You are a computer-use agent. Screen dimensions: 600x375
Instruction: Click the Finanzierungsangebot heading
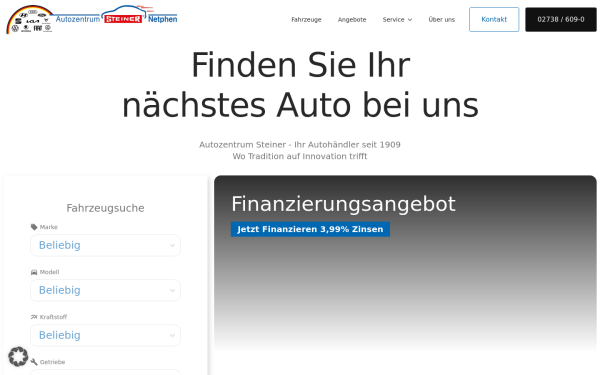[x=343, y=204]
